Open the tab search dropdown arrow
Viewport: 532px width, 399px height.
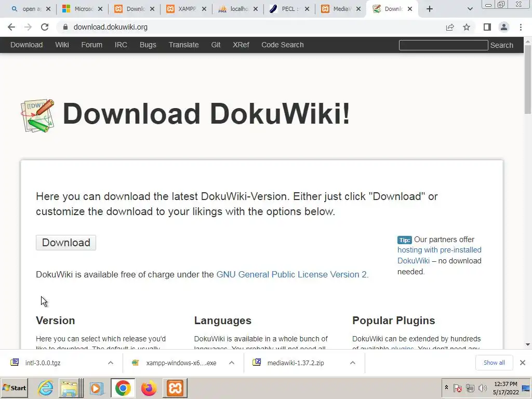[470, 9]
